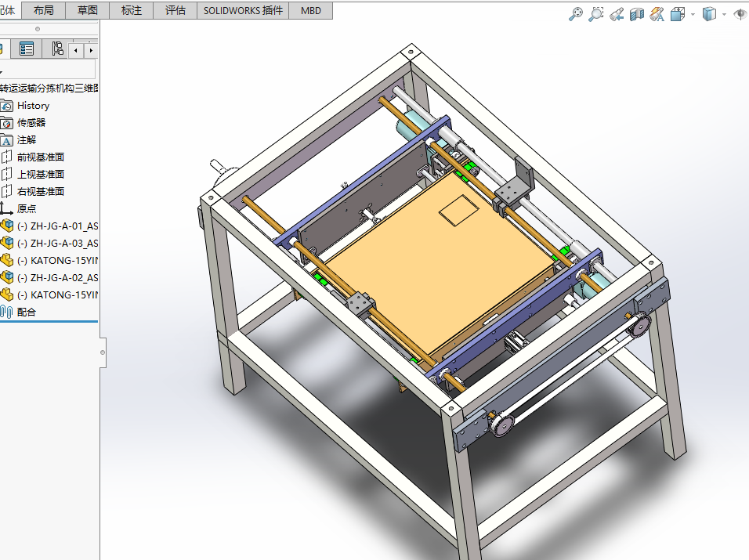Viewport: 749px width, 560px height.
Task: Toggle the Section View tool
Action: [x=637, y=14]
